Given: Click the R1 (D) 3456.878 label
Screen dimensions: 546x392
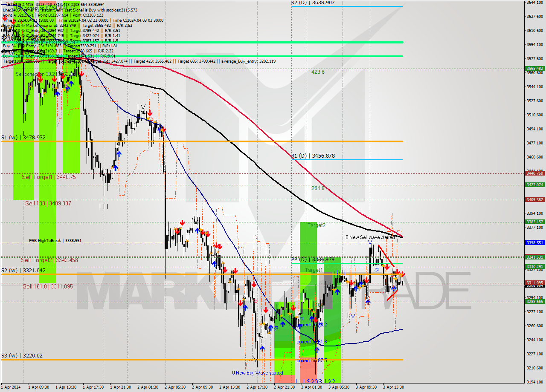Looking at the screenshot, I should 313,156.
